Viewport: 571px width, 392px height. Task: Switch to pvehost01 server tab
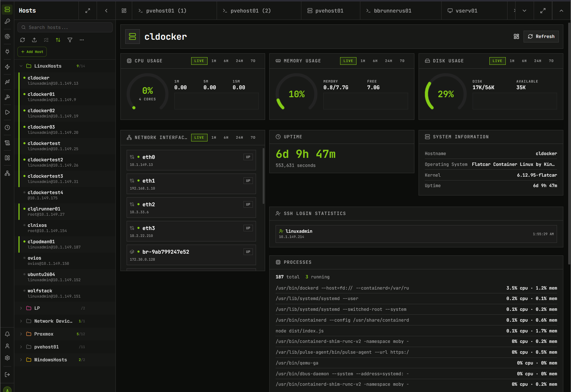tap(331, 11)
